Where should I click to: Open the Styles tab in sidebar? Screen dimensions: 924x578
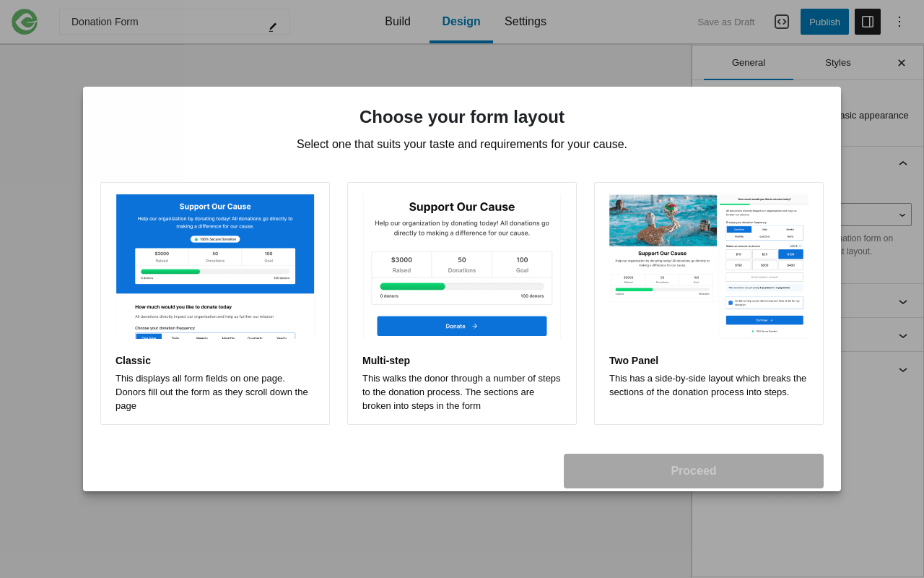838,63
